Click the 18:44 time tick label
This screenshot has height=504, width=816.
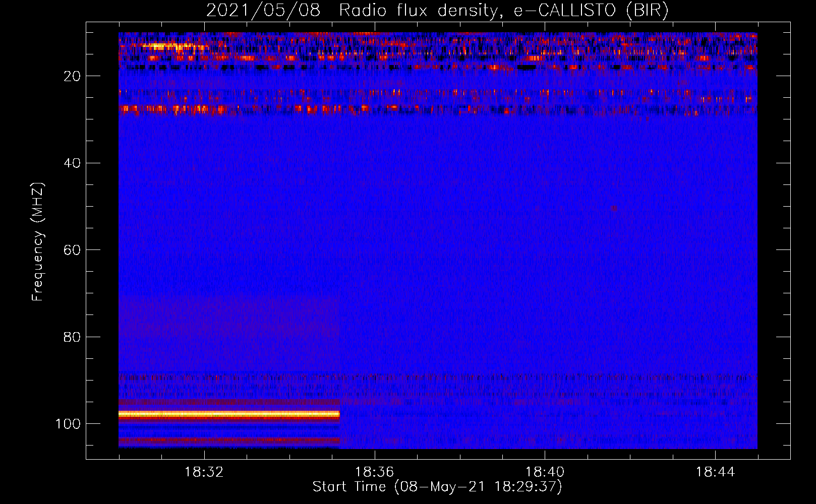715,472
